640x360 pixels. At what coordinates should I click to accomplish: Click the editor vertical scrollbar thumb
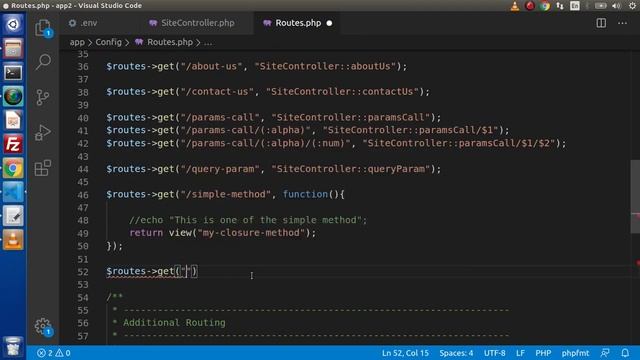point(635,197)
